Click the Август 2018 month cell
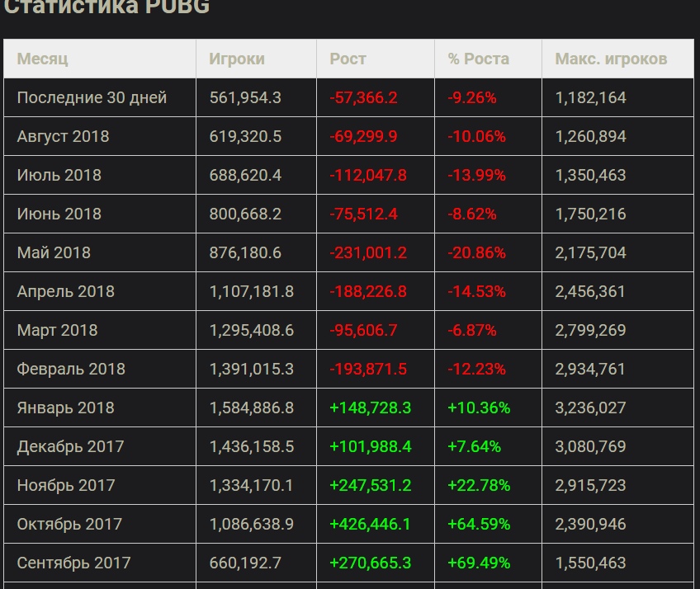 click(63, 137)
